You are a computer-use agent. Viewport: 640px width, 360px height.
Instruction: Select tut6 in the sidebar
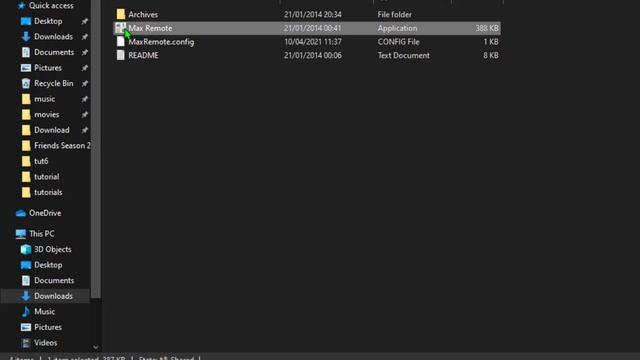pyautogui.click(x=41, y=161)
